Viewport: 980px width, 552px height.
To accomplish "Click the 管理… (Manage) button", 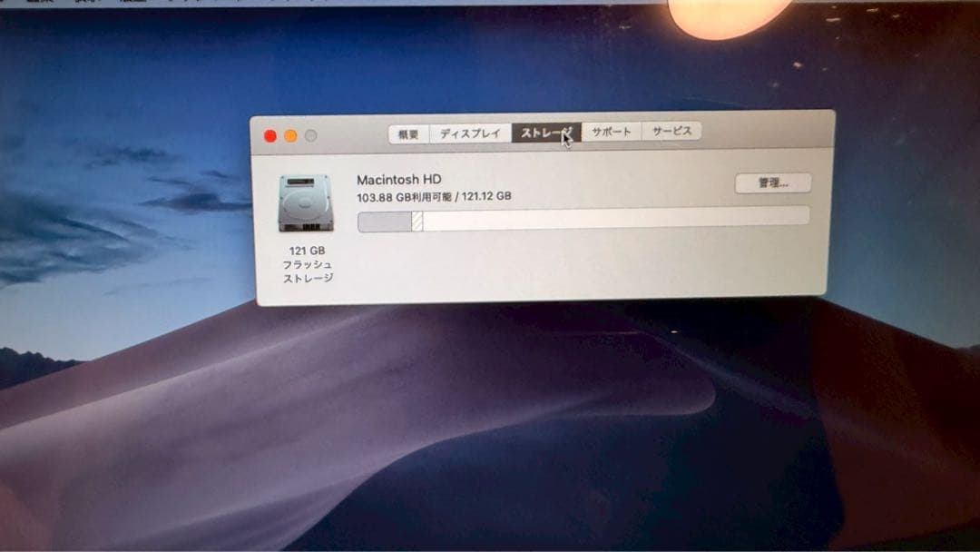I will point(773,183).
